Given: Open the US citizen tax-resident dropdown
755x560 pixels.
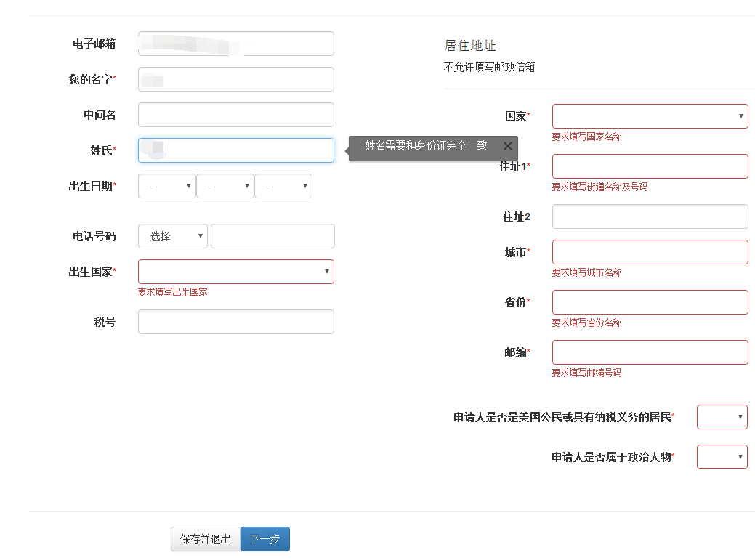Looking at the screenshot, I should click(x=722, y=417).
